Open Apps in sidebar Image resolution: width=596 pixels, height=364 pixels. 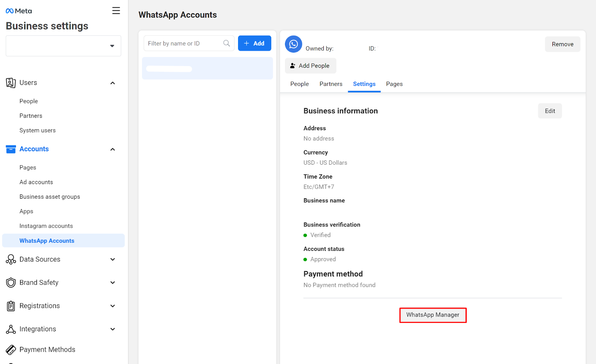click(x=26, y=211)
